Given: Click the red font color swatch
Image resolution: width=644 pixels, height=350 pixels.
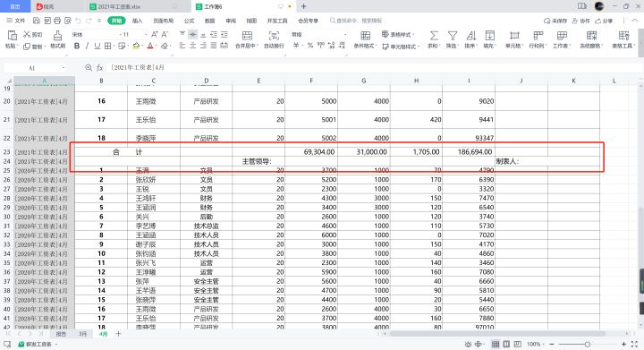Looking at the screenshot, I should pos(150,46).
